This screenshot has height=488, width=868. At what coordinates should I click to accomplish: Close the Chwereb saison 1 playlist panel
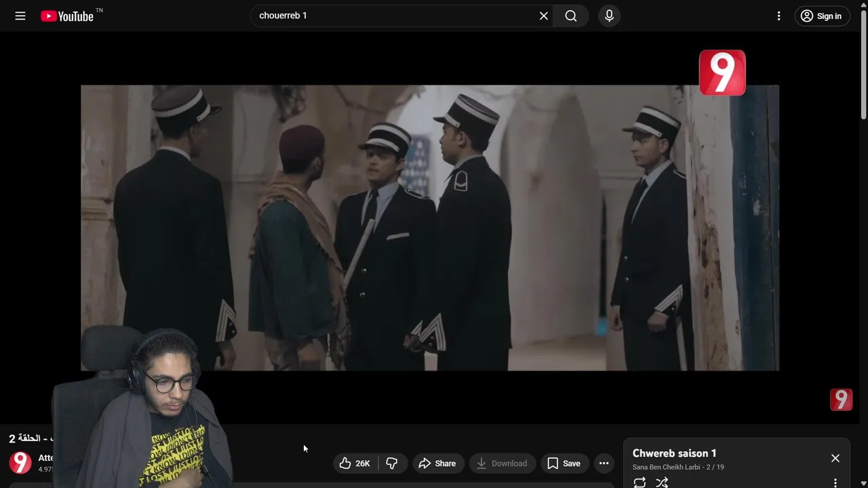(835, 458)
